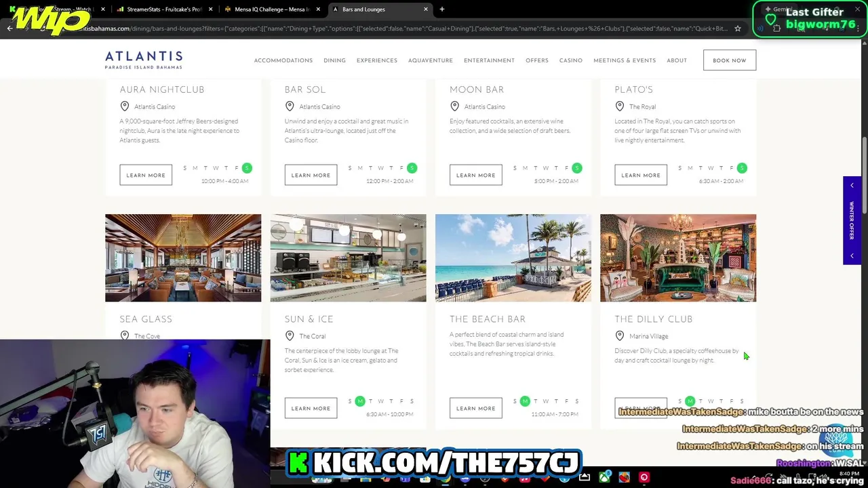Click The Dilly Club location pin icon

[x=620, y=335]
